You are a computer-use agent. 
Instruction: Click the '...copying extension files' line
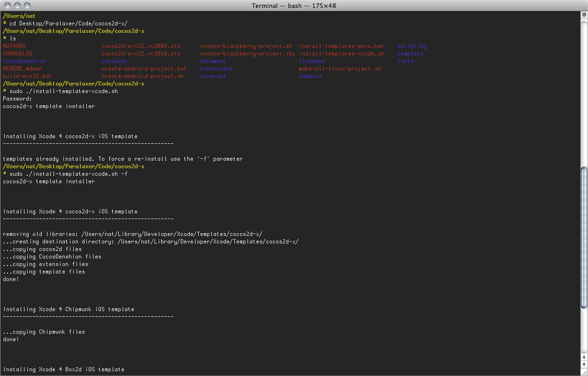[x=46, y=264]
